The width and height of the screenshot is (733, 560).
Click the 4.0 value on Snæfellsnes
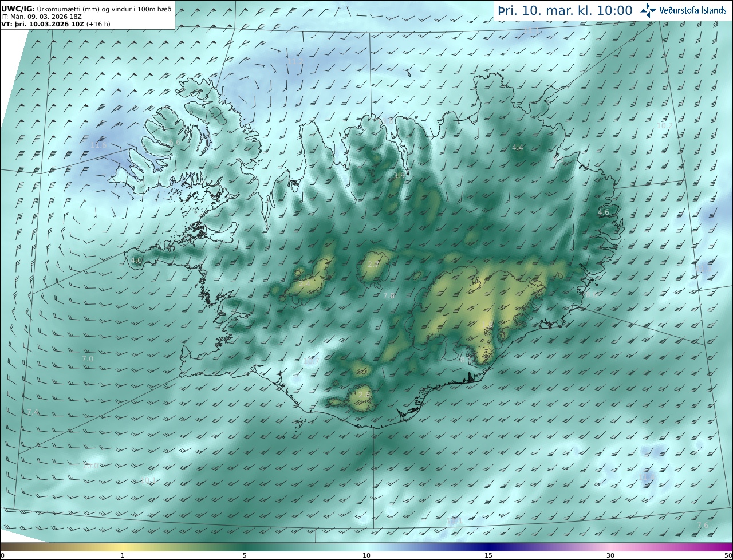[x=136, y=260]
